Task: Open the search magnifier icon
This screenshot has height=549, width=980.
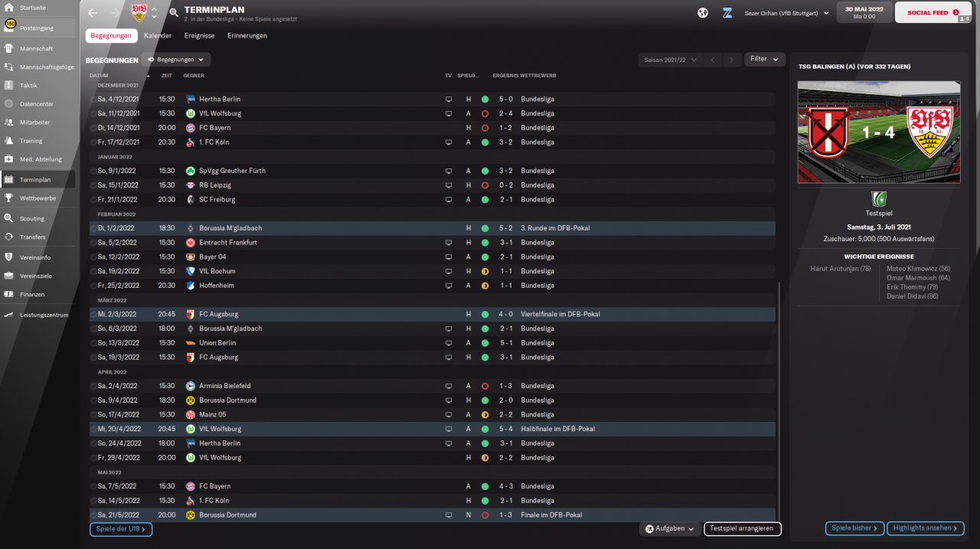Action: (x=174, y=13)
